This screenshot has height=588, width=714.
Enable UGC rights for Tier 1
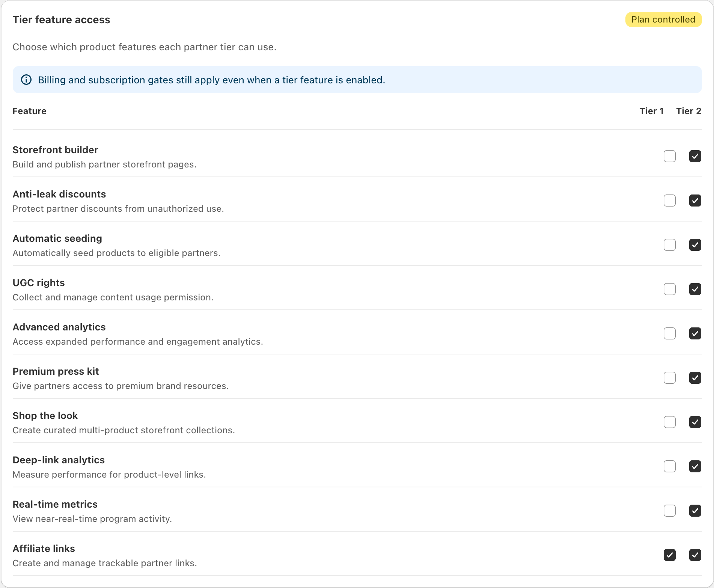[670, 289]
